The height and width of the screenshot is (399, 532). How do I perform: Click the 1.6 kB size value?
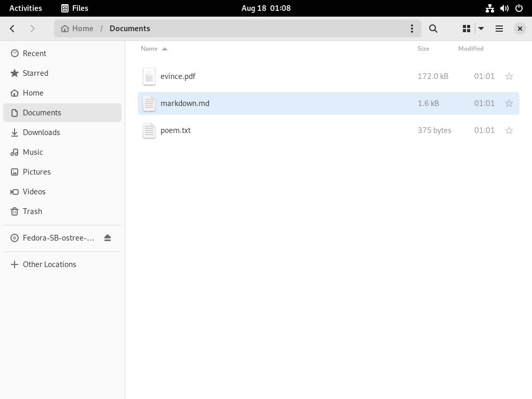click(x=428, y=103)
